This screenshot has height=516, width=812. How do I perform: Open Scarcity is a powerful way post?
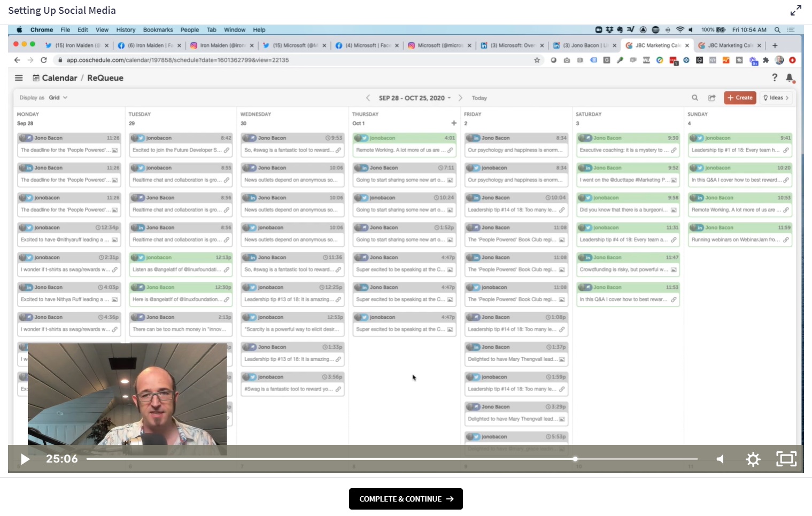coord(292,324)
